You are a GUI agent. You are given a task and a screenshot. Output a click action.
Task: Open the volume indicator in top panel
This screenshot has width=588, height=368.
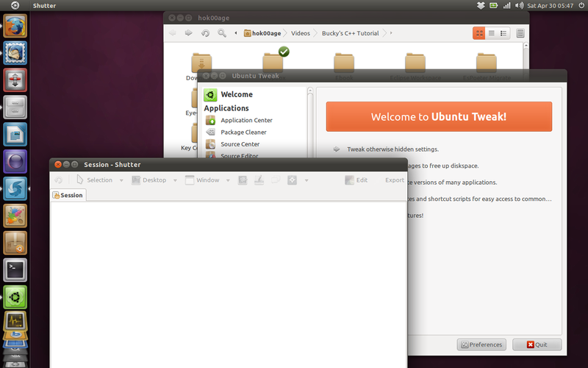coord(519,6)
